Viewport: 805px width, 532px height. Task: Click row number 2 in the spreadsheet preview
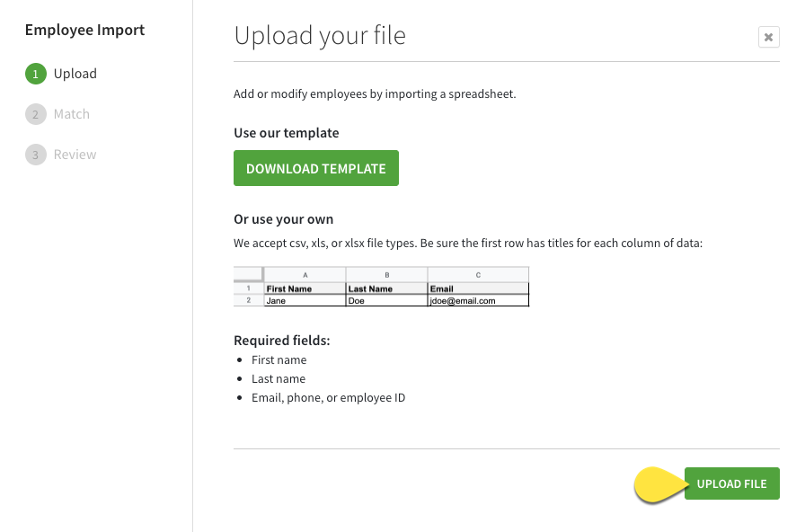coord(247,300)
